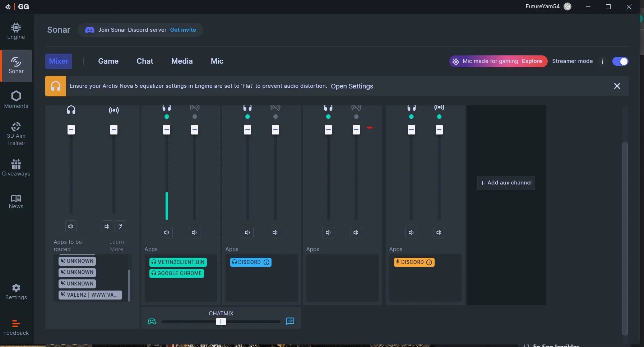Click the CHATMIX balance slider handle
The height and width of the screenshot is (347, 644).
point(221,321)
